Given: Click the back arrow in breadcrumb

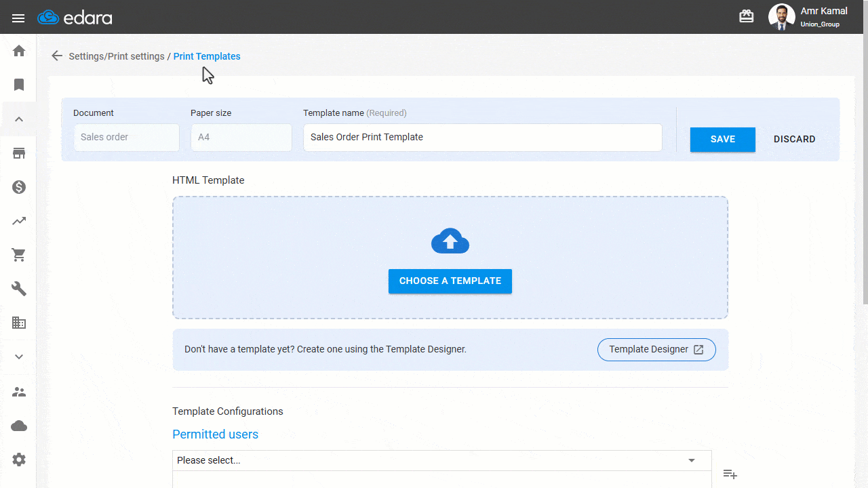Looking at the screenshot, I should [x=57, y=56].
